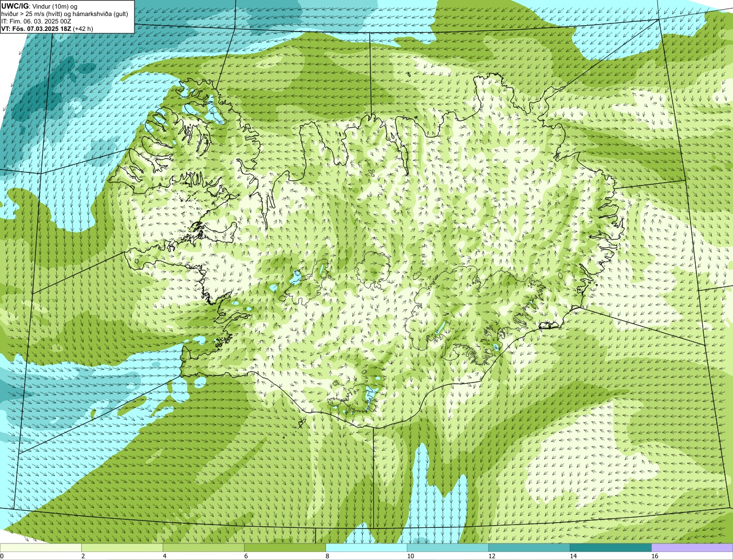Click the scale label '4'

(164, 556)
